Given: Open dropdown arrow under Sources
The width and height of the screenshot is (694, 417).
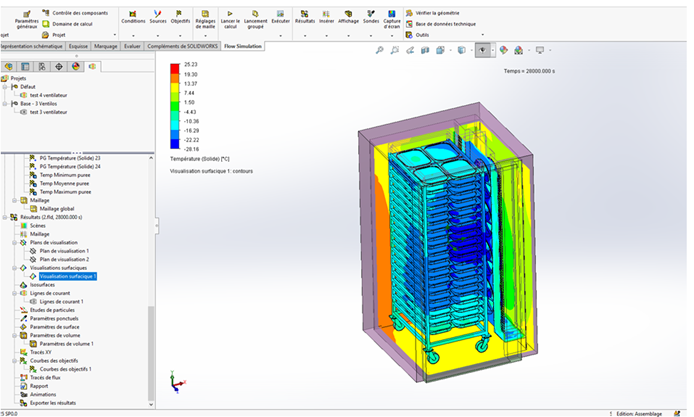Looking at the screenshot, I should tap(158, 36).
